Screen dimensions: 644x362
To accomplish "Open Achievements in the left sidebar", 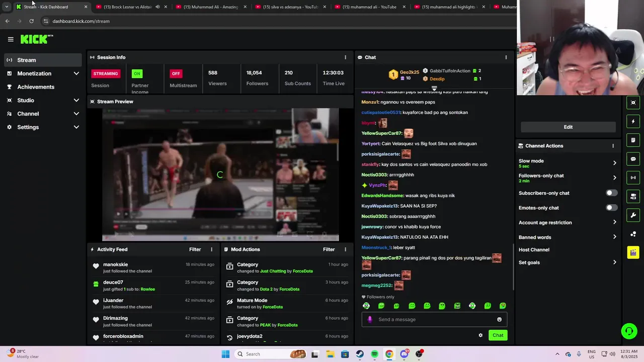I will click(x=43, y=87).
